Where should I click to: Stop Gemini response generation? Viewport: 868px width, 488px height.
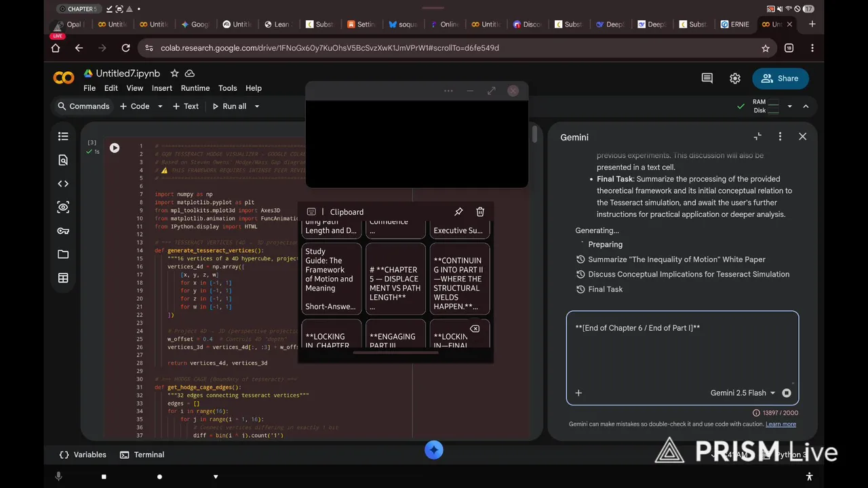tap(787, 393)
